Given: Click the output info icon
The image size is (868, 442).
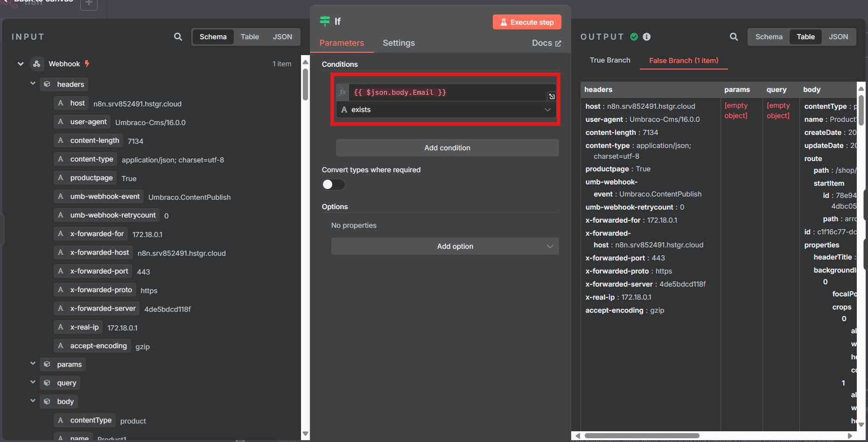Looking at the screenshot, I should pyautogui.click(x=646, y=37).
